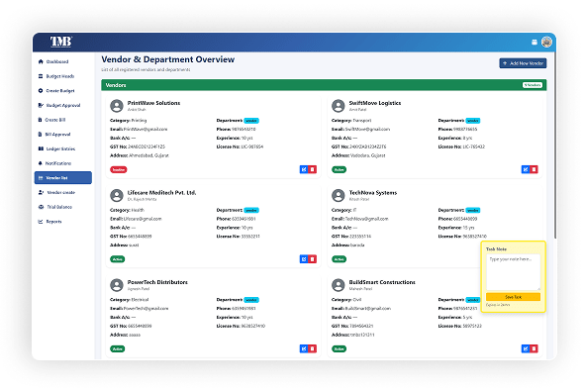Click the Create Budget icon in sidebar
Screen dimensions: 585x392
[41, 91]
